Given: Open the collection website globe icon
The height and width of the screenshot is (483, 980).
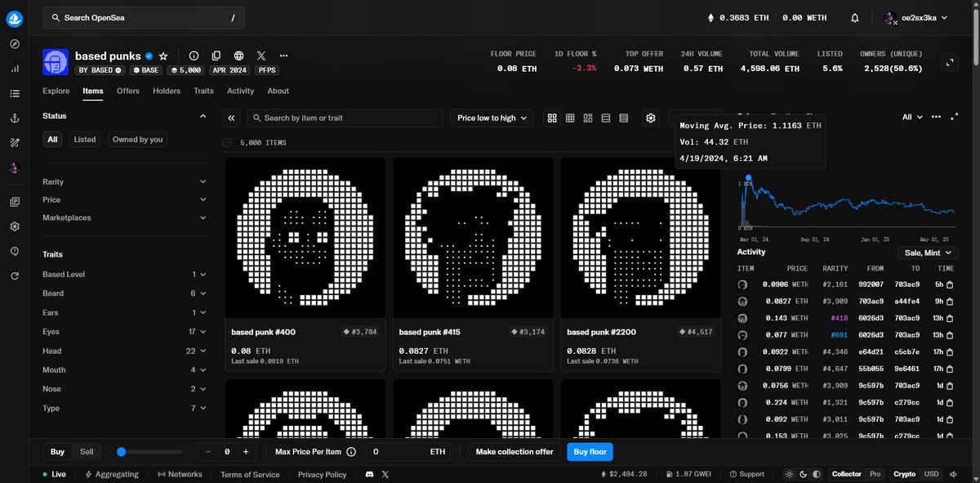Looking at the screenshot, I should point(238,56).
